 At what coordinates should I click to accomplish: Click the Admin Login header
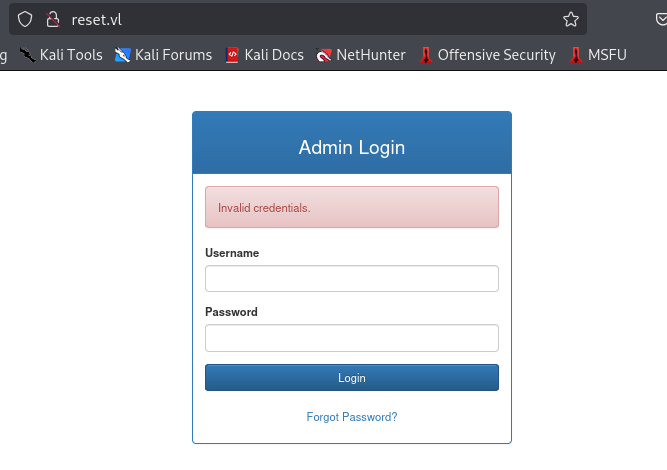point(351,147)
